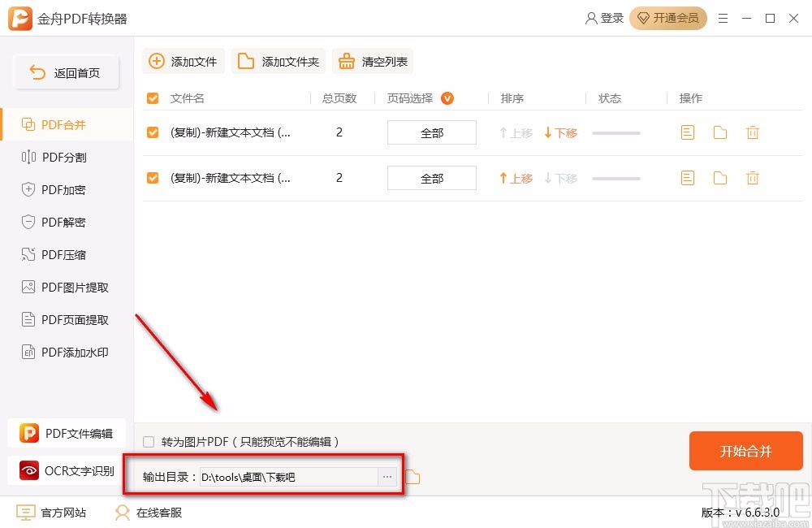
Task: Open the OCR文字识别 tool
Action: (65, 470)
